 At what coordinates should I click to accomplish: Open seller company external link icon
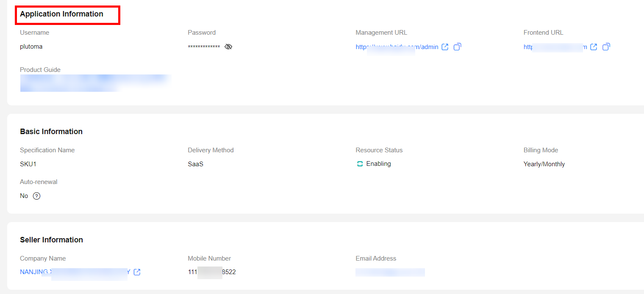pyautogui.click(x=137, y=272)
